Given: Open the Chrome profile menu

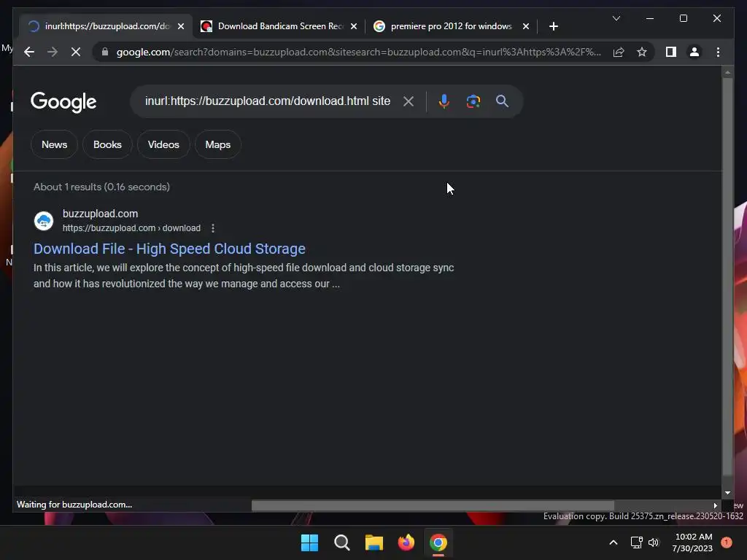Looking at the screenshot, I should (694, 52).
